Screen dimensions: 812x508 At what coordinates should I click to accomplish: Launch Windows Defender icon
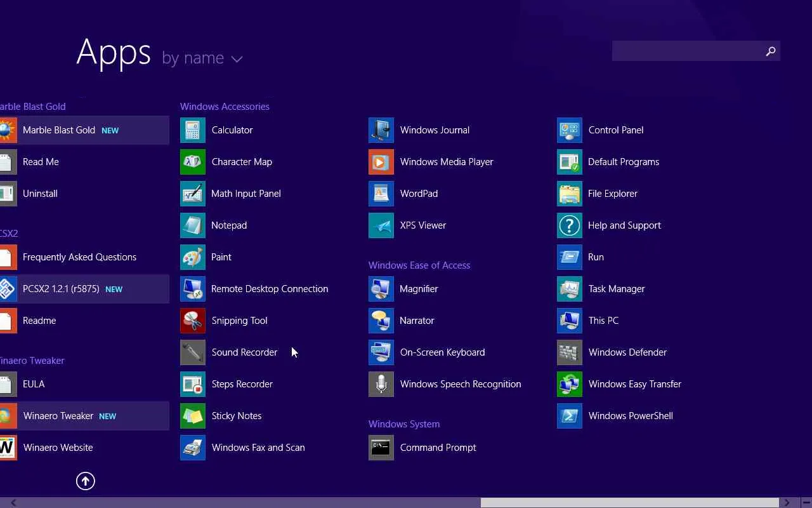(x=570, y=352)
